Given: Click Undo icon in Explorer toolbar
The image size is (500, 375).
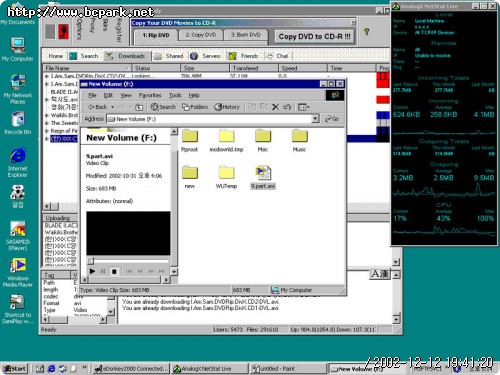Looking at the screenshot, I should tap(287, 107).
